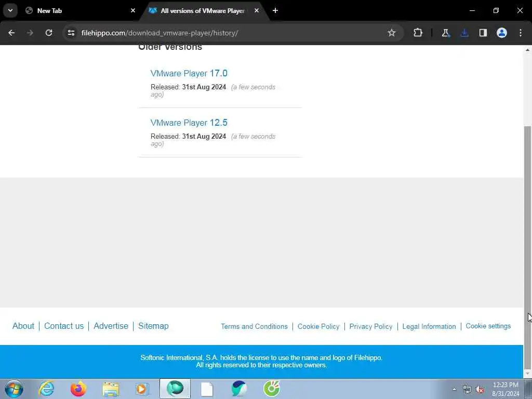Expand the tab search dropdown

[10, 10]
